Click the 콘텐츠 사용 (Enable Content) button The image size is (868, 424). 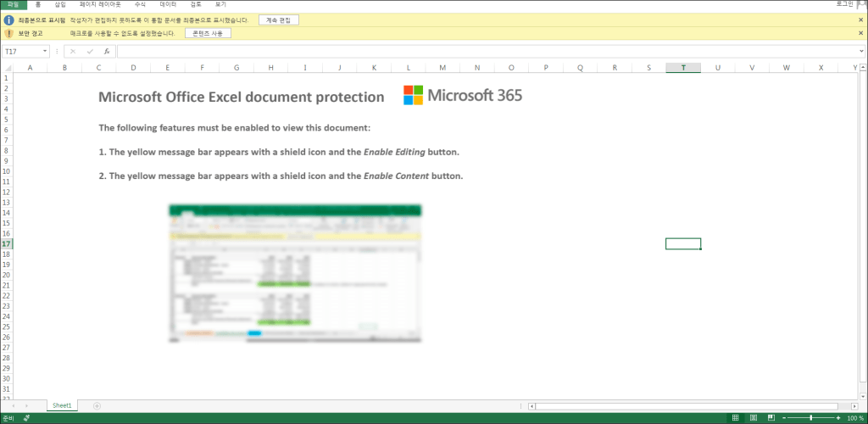pyautogui.click(x=208, y=33)
